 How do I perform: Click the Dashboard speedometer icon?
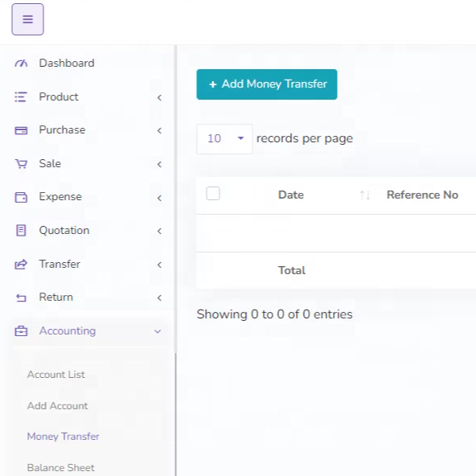click(21, 64)
